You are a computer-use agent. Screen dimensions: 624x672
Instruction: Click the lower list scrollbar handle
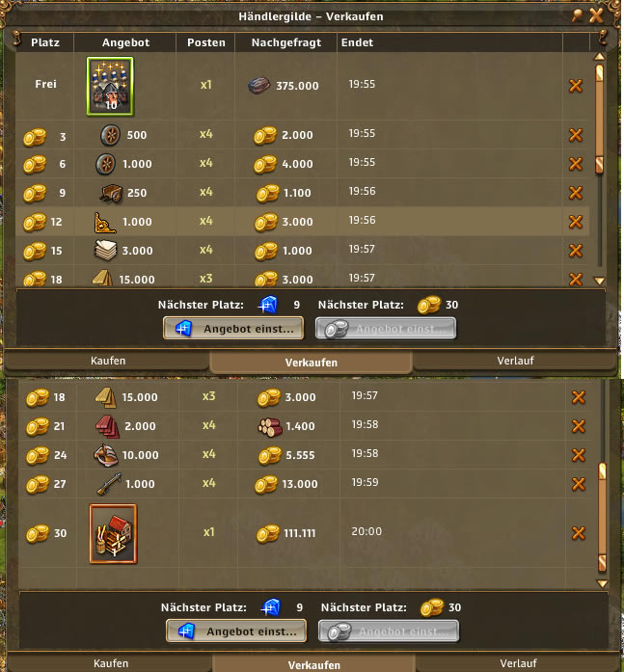tap(602, 517)
